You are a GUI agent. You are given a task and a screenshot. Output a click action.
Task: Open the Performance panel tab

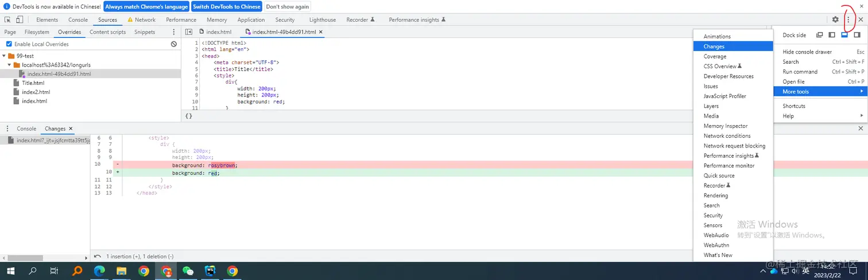[x=181, y=20]
